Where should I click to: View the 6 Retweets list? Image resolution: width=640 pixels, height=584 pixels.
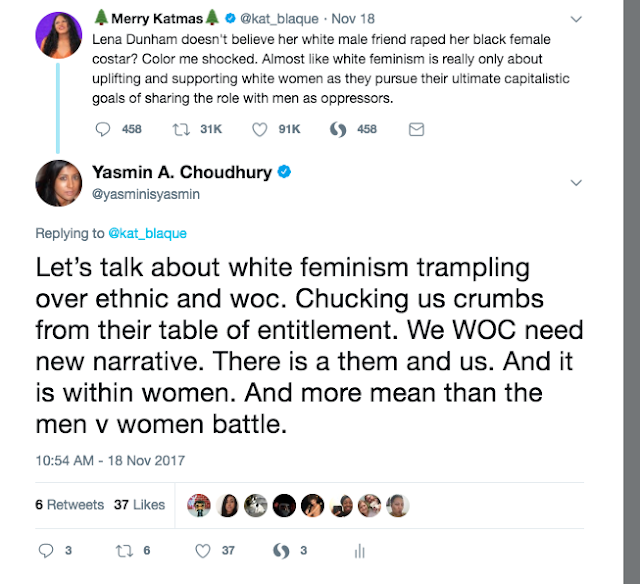69,504
